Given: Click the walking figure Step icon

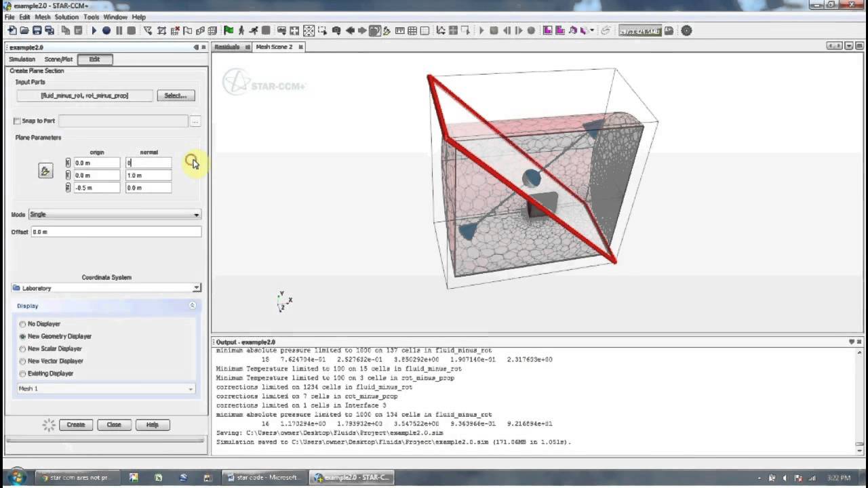Looking at the screenshot, I should coord(241,30).
